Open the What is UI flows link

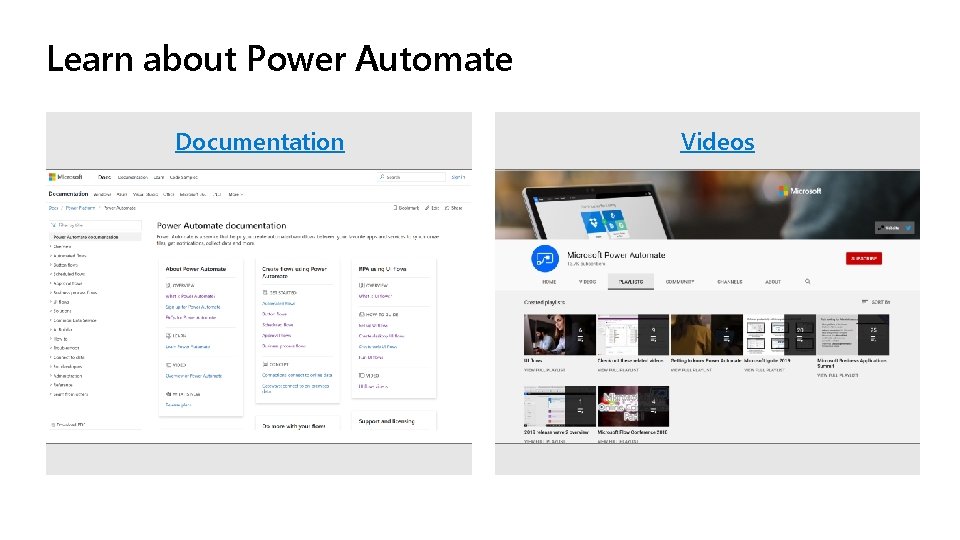375,296
